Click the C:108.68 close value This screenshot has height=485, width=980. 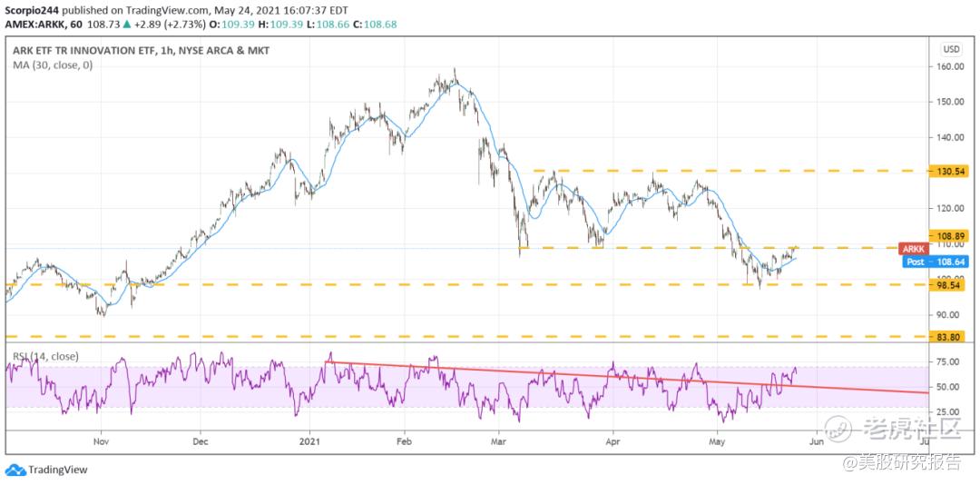376,25
